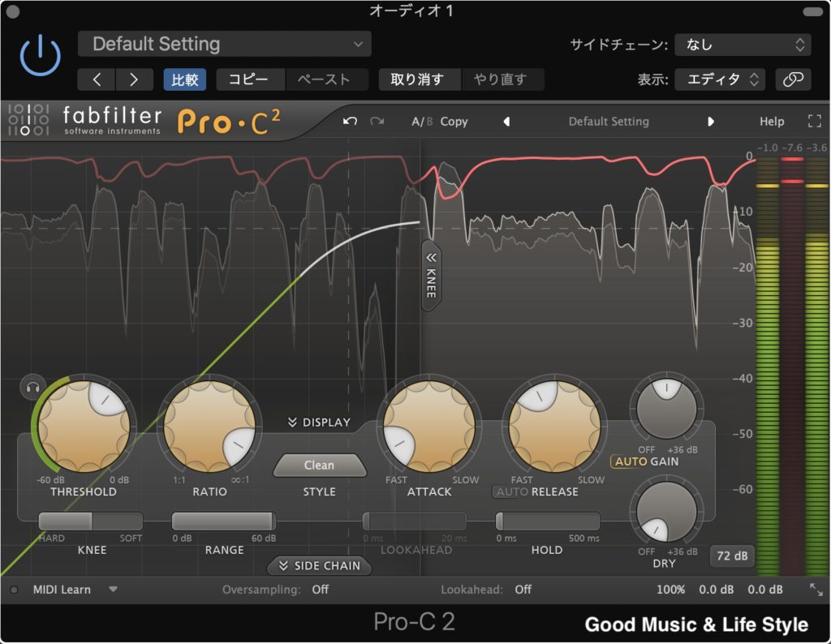Viewport: 831px width, 644px height.
Task: Click the RELEASE knob
Action: [x=554, y=427]
